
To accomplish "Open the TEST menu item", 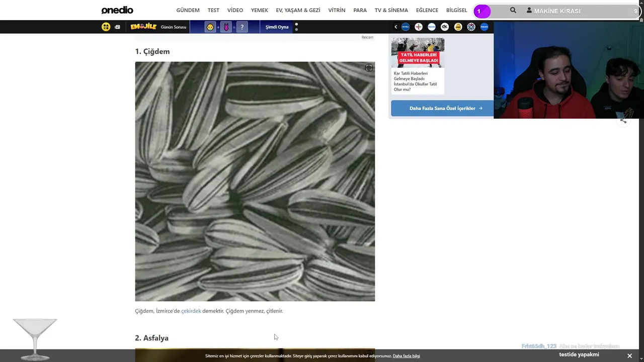I will coord(213,10).
